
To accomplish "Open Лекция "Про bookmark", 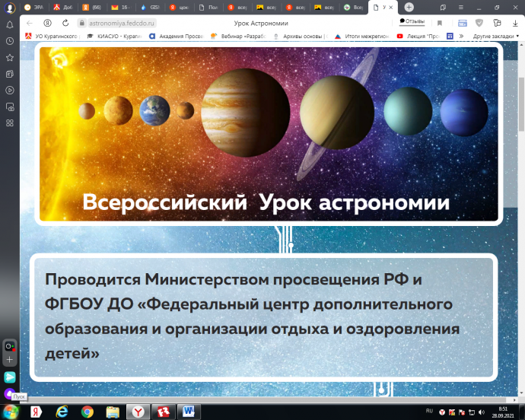I will pos(418,37).
